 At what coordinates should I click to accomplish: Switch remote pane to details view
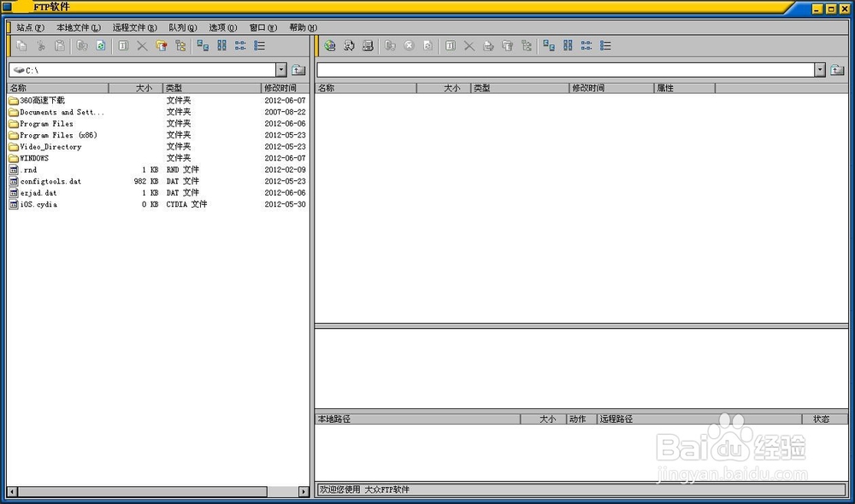coord(605,46)
